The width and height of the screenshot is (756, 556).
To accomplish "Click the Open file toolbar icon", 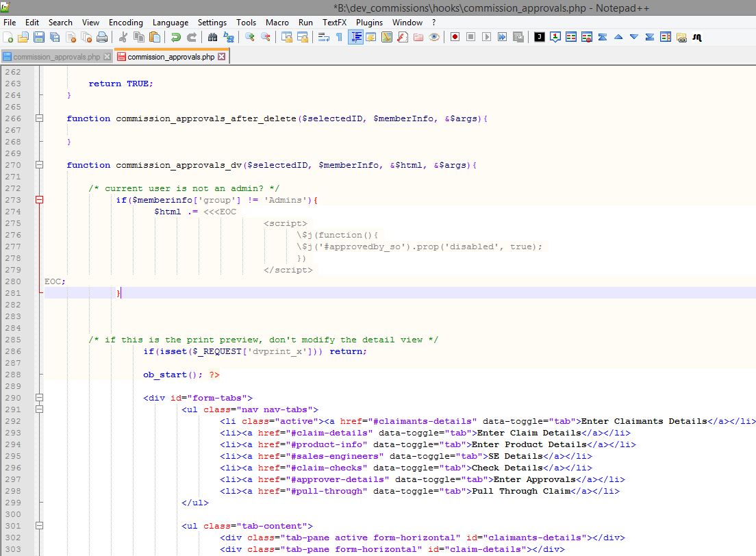I will 23,37.
